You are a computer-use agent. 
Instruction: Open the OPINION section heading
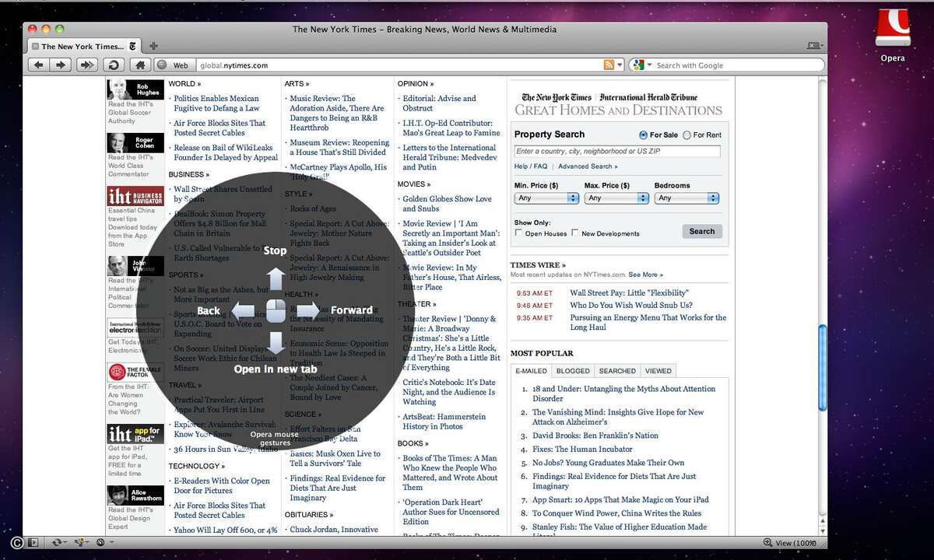tap(416, 83)
